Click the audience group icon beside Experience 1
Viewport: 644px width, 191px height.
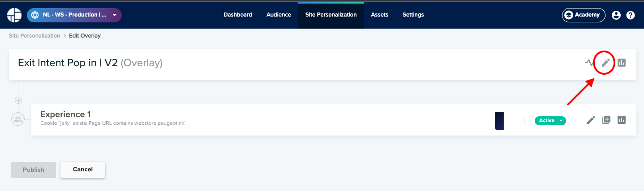tap(18, 119)
